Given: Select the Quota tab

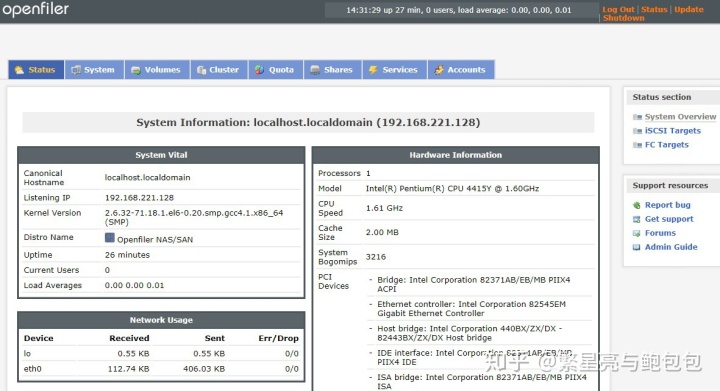Looking at the screenshot, I should click(276, 70).
